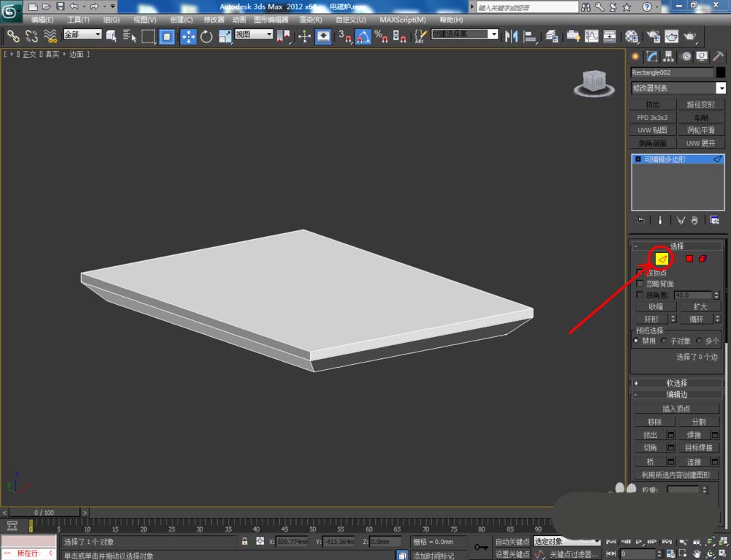The image size is (731, 560).
Task: Click the 利用所选内容创建图形 button
Action: [676, 474]
